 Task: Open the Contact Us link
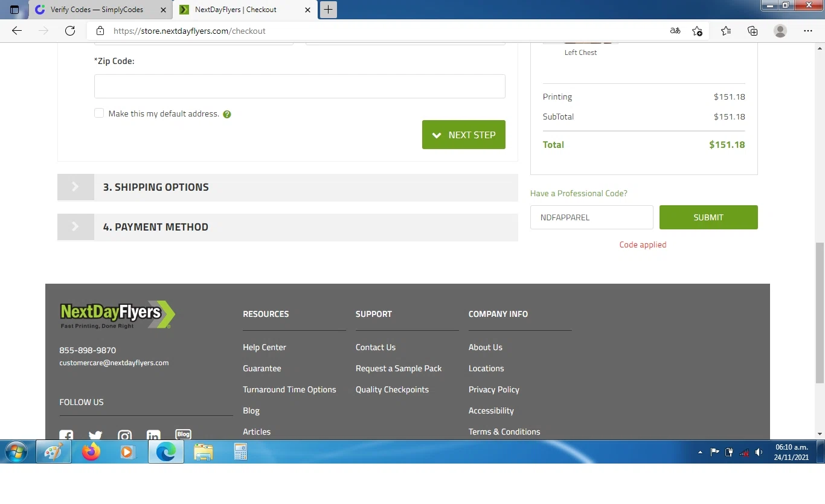coord(376,347)
